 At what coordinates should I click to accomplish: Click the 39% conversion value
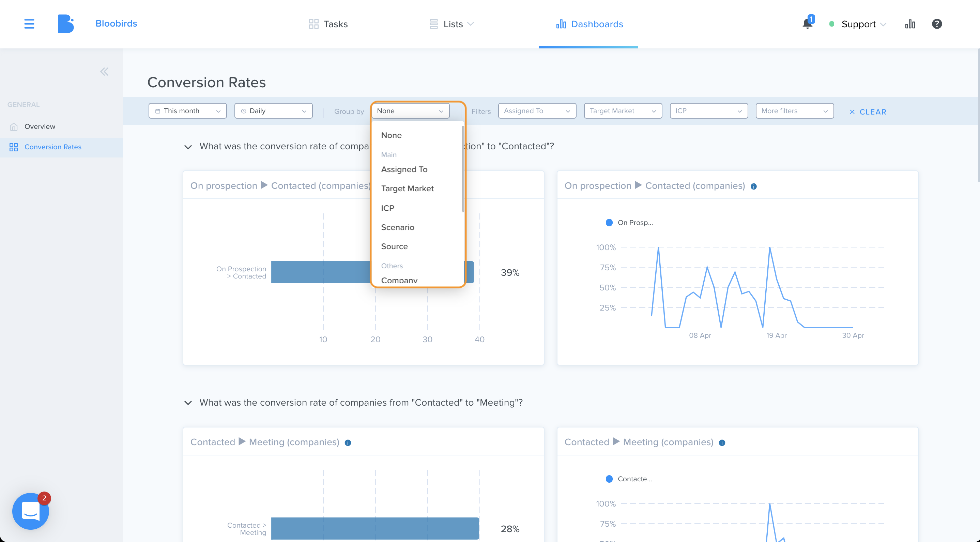510,272
